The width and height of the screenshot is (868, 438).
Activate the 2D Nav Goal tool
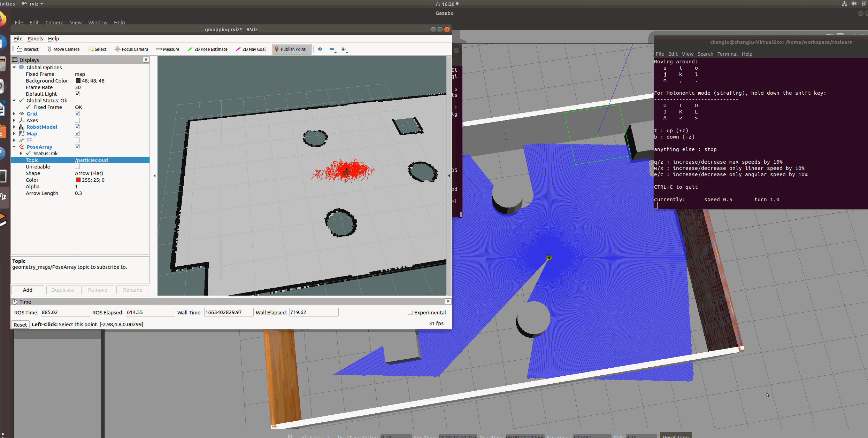(x=251, y=49)
